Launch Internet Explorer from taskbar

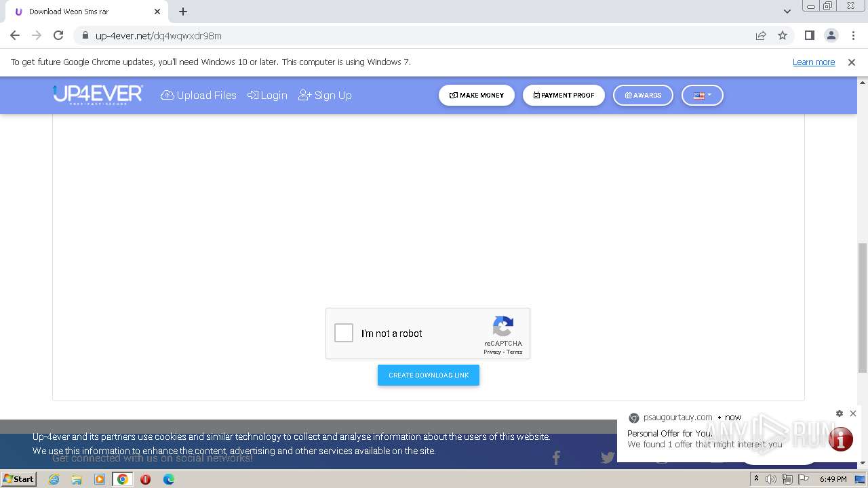pyautogui.click(x=54, y=479)
